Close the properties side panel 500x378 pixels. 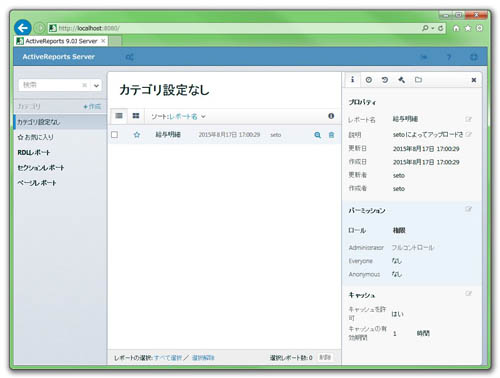(473, 80)
